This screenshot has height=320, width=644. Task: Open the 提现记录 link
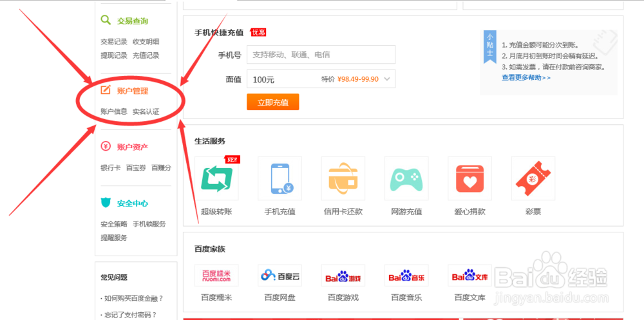[114, 55]
